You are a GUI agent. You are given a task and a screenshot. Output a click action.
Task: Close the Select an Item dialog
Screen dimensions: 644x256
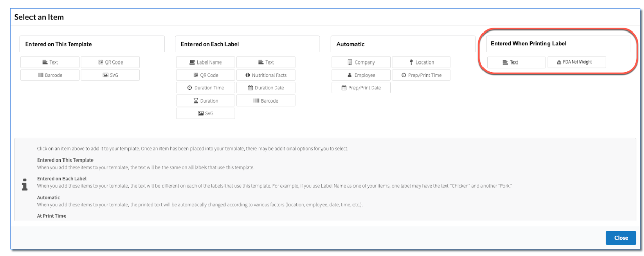[621, 238]
